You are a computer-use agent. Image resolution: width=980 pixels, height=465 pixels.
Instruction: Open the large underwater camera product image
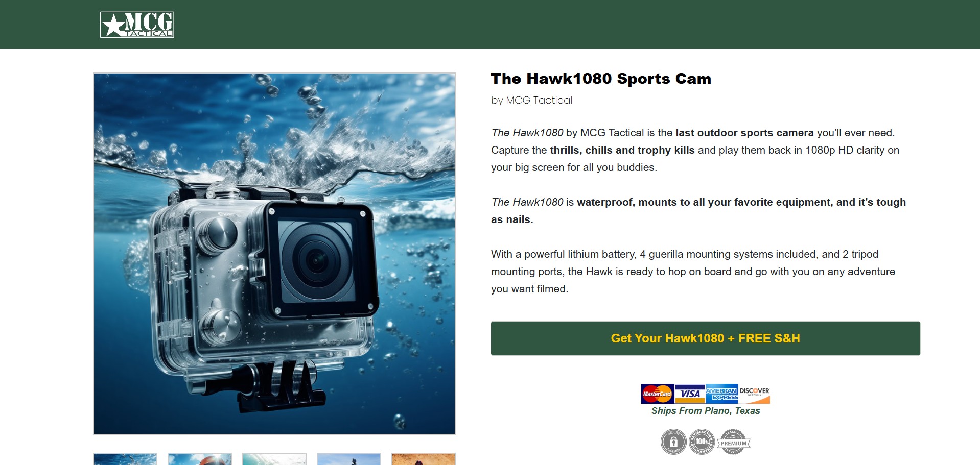(274, 254)
